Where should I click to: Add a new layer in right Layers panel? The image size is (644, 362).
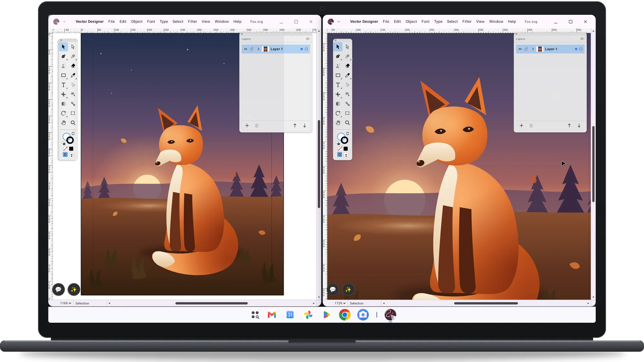(521, 126)
